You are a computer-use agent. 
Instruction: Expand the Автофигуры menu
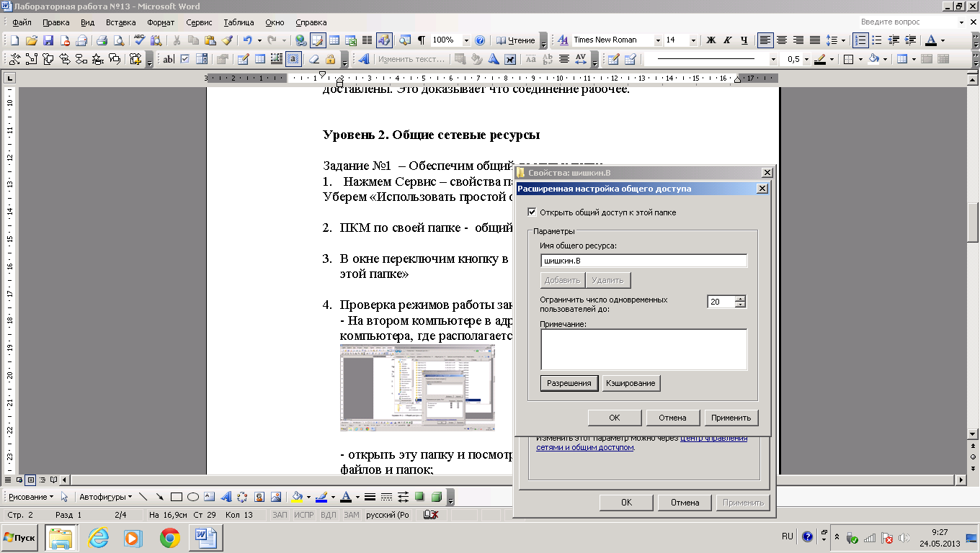[x=105, y=497]
